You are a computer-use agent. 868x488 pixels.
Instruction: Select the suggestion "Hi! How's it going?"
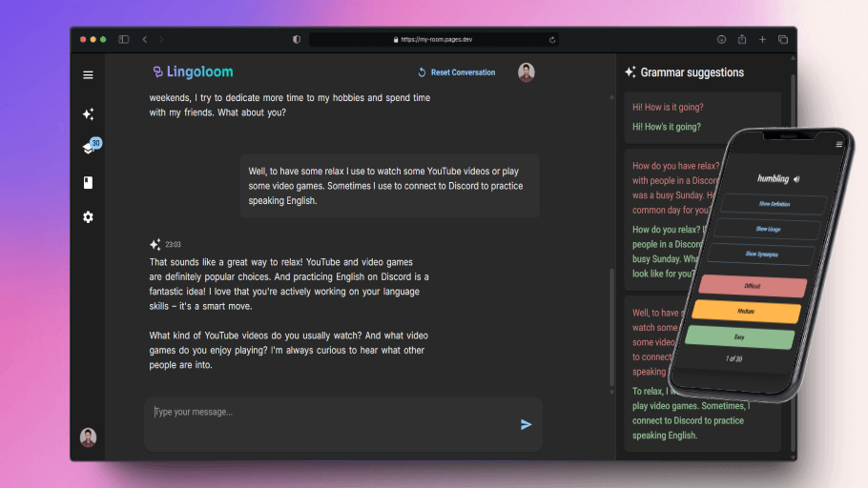coord(667,127)
